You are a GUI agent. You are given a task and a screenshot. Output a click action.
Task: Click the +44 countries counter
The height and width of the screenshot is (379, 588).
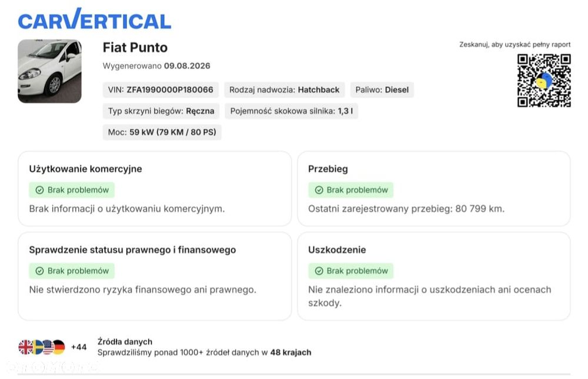79,347
